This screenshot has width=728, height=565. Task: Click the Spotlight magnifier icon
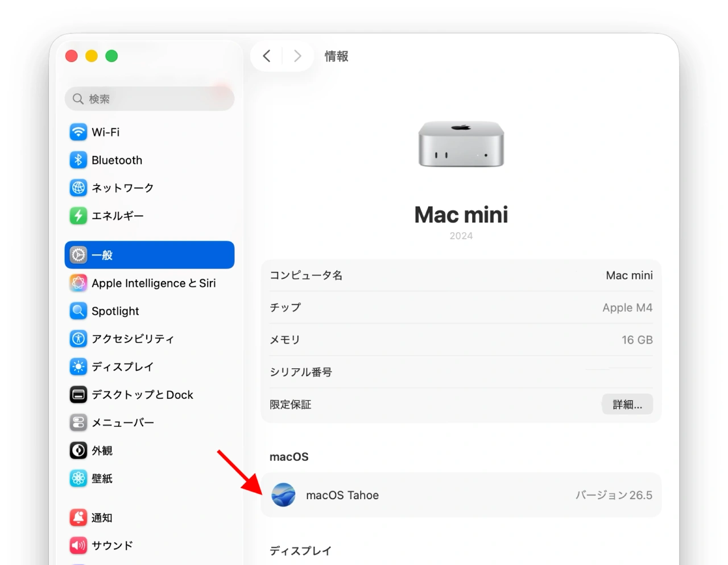point(78,311)
